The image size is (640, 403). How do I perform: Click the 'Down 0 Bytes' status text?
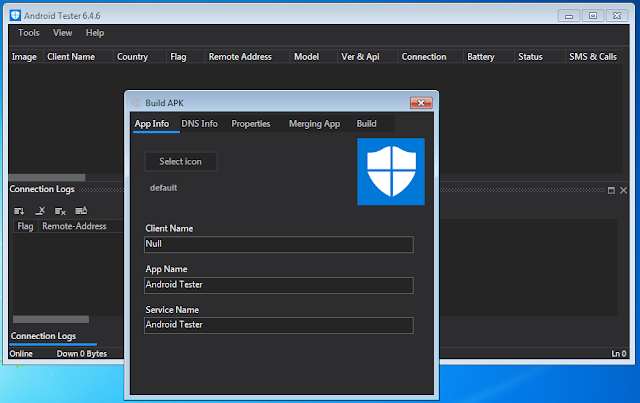click(x=82, y=354)
